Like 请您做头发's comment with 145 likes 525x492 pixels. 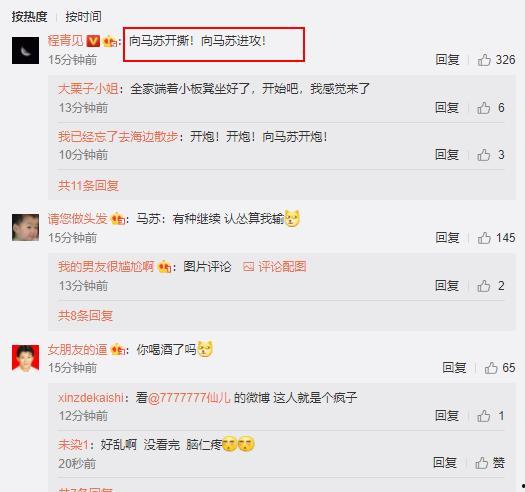[x=496, y=238]
